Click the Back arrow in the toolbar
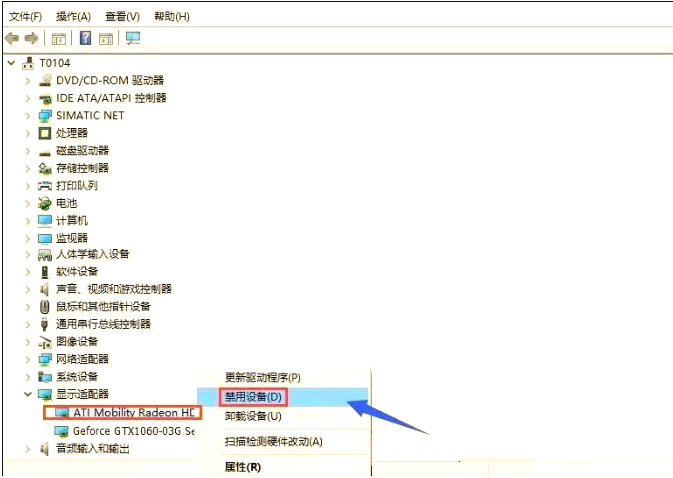Screen dimensions: 673x478 (x=12, y=38)
